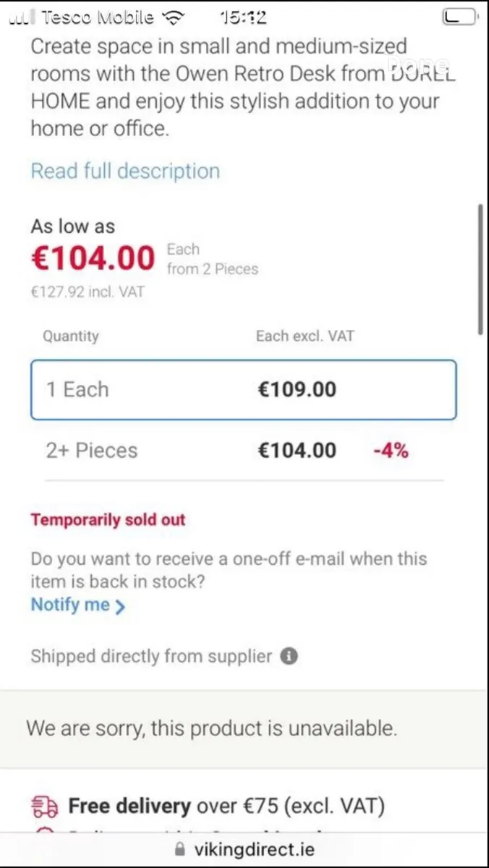Tap the padlock icon beside vikingdirect.ie
The width and height of the screenshot is (489, 868).
pos(180,848)
